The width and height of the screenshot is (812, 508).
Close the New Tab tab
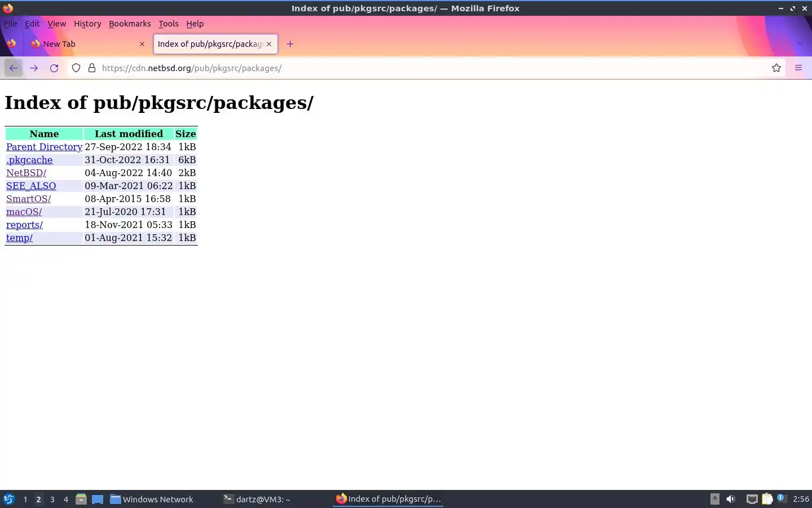click(142, 44)
